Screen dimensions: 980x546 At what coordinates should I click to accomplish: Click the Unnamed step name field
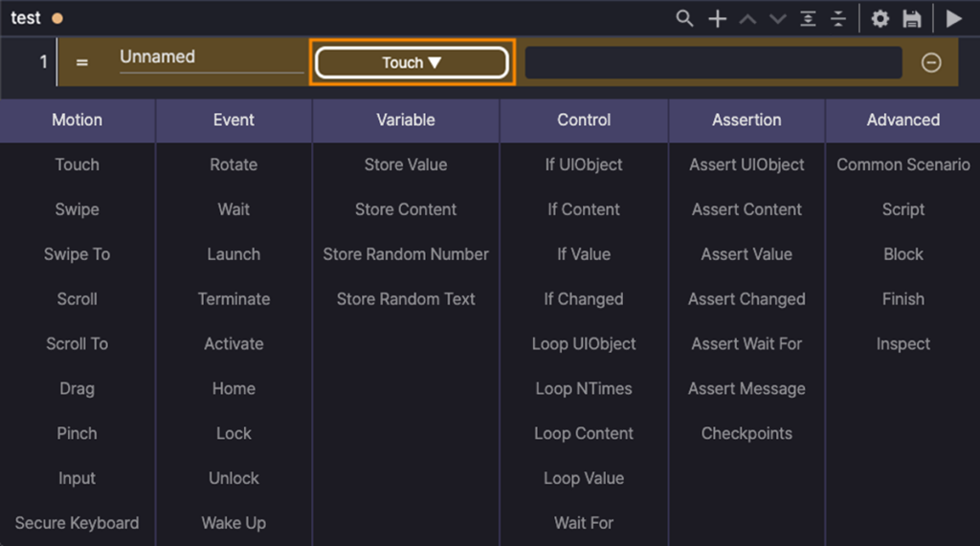(x=211, y=57)
